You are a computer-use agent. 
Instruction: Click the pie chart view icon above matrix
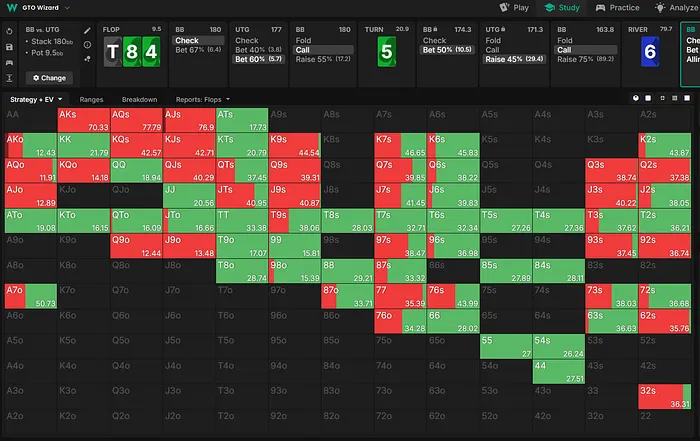coord(636,99)
